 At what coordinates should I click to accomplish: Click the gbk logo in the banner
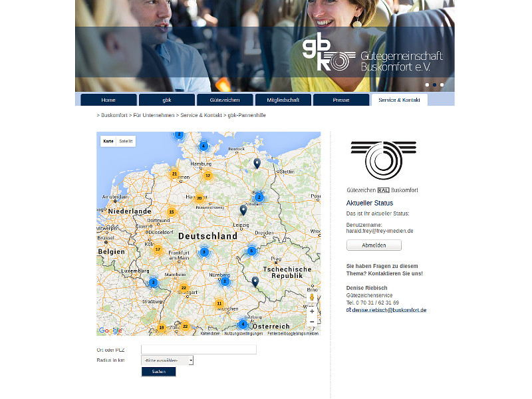329,52
